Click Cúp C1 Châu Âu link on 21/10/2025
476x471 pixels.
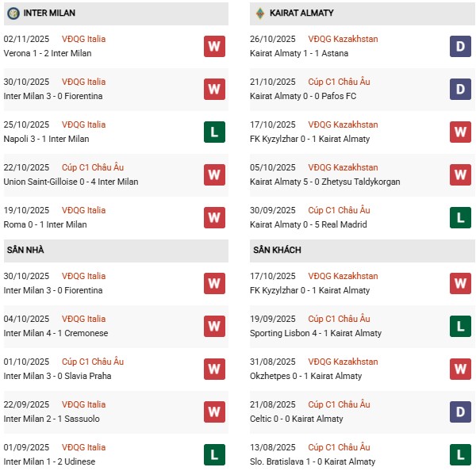[340, 82]
